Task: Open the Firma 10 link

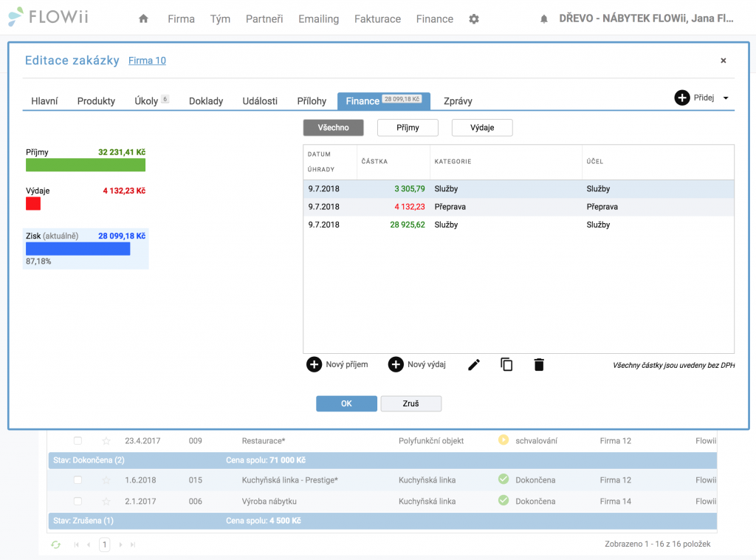Action: click(147, 61)
